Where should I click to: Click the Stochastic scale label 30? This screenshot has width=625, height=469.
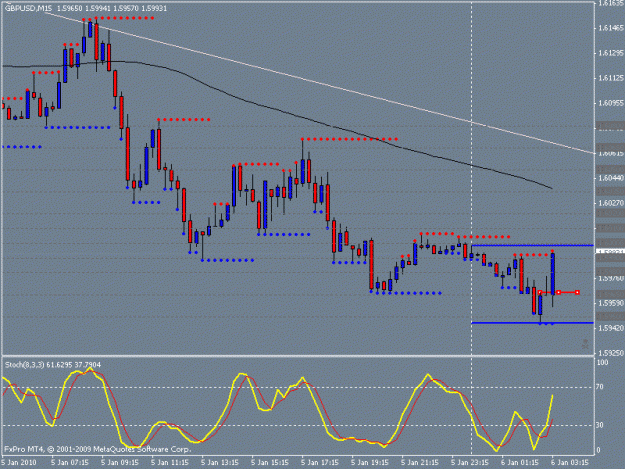click(600, 425)
